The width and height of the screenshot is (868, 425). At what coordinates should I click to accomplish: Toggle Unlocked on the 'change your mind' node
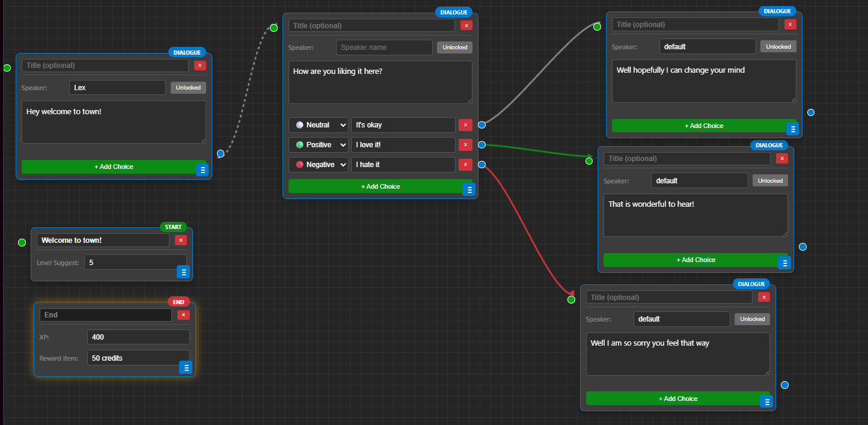tap(778, 46)
